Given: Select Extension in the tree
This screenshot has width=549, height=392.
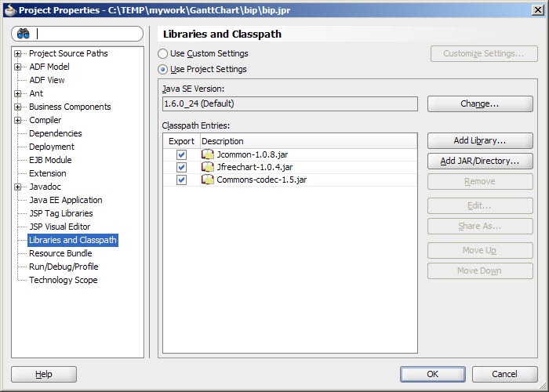Looking at the screenshot, I should [48, 173].
